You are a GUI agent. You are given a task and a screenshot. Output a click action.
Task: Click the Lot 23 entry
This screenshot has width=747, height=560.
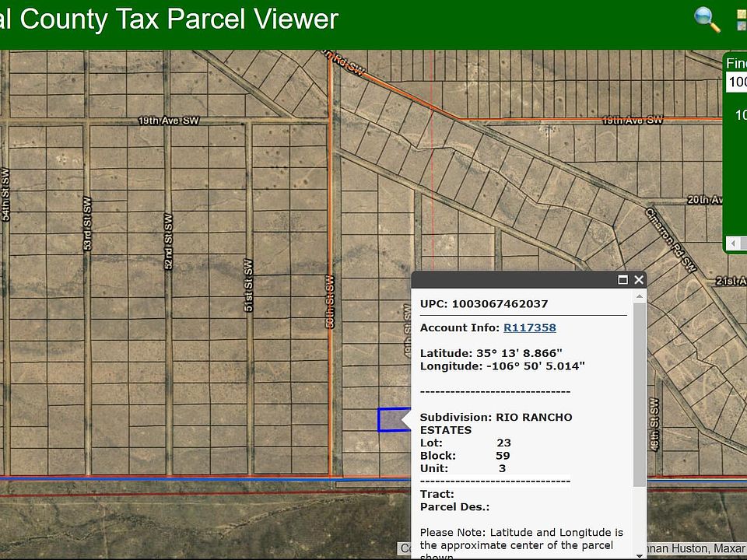tap(465, 443)
